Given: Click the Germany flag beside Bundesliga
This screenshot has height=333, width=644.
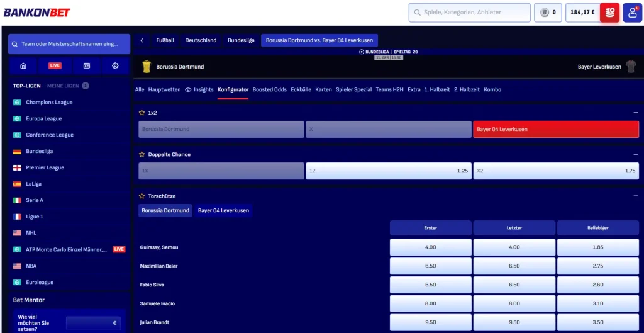Looking at the screenshot, I should click(x=17, y=151).
